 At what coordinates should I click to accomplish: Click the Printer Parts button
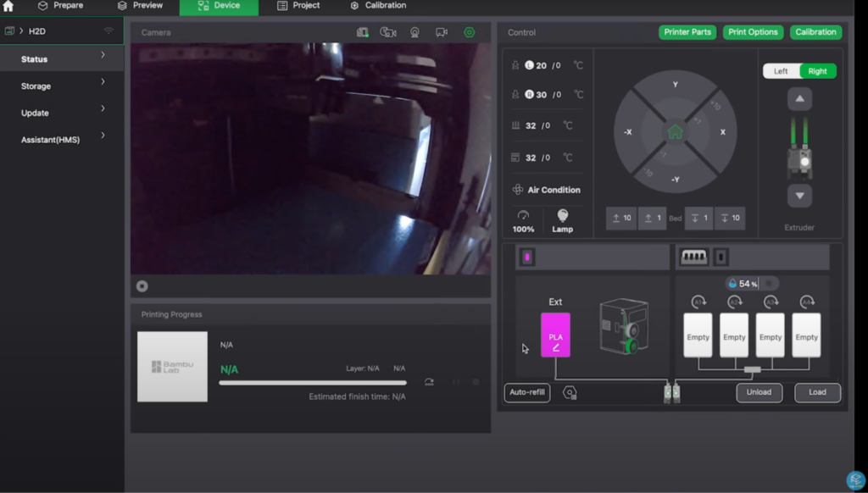[x=687, y=32]
